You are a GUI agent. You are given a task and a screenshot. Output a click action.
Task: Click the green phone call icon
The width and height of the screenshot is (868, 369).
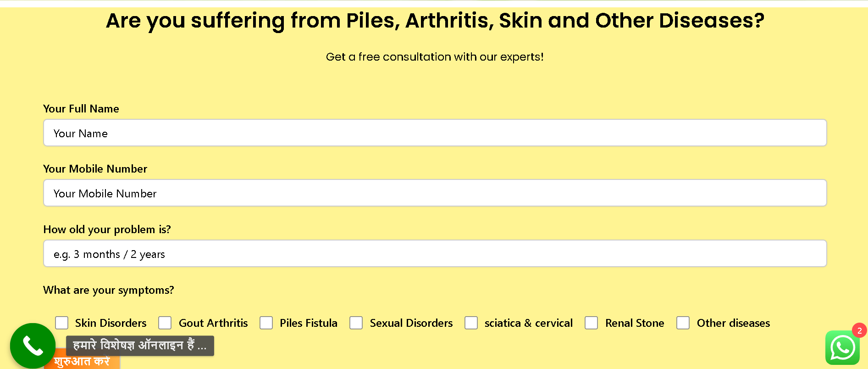[x=33, y=346]
